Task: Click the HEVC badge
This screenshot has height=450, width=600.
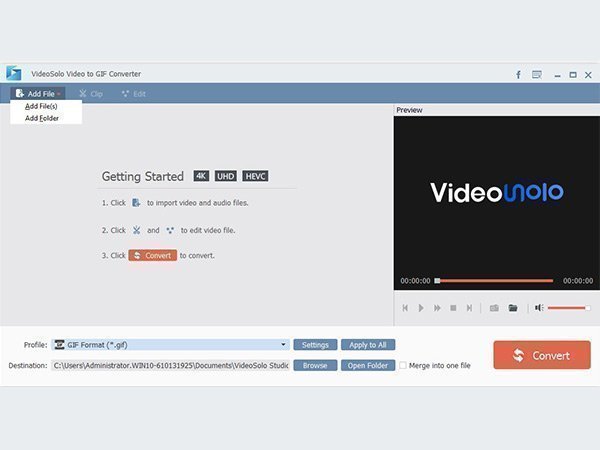Action: pyautogui.click(x=255, y=176)
